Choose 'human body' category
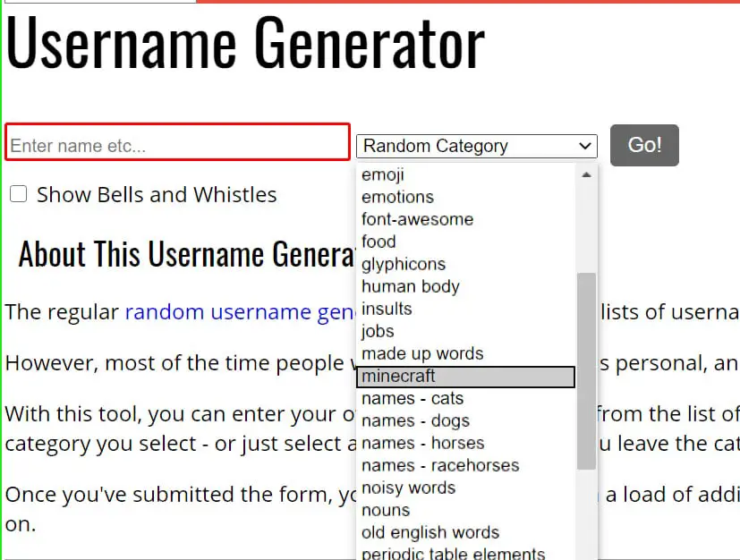This screenshot has height=560, width=740. 466,286
